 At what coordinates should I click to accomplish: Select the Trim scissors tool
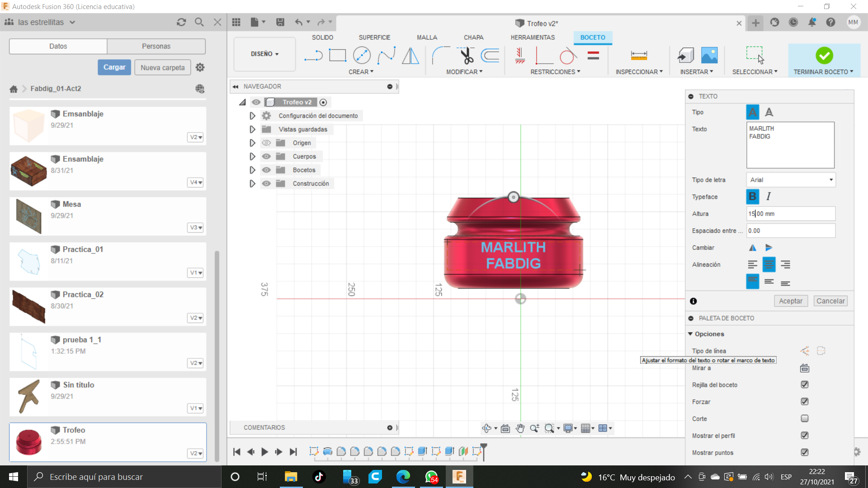[x=466, y=56]
